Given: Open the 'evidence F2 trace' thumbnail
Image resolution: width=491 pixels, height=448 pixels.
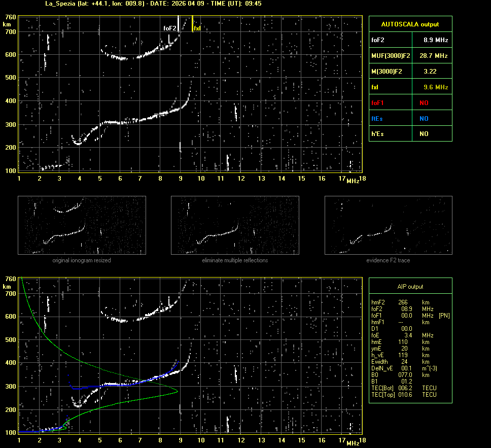Looking at the screenshot, I should coord(388,225).
